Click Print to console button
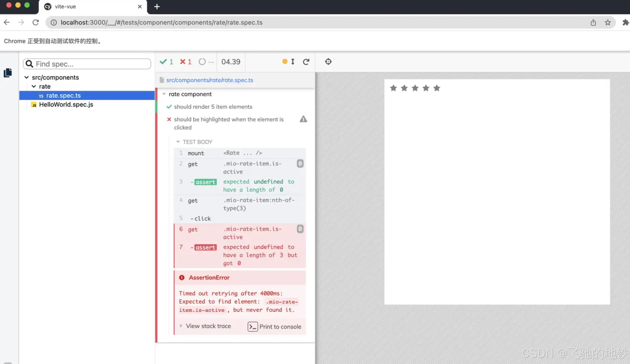 point(274,327)
